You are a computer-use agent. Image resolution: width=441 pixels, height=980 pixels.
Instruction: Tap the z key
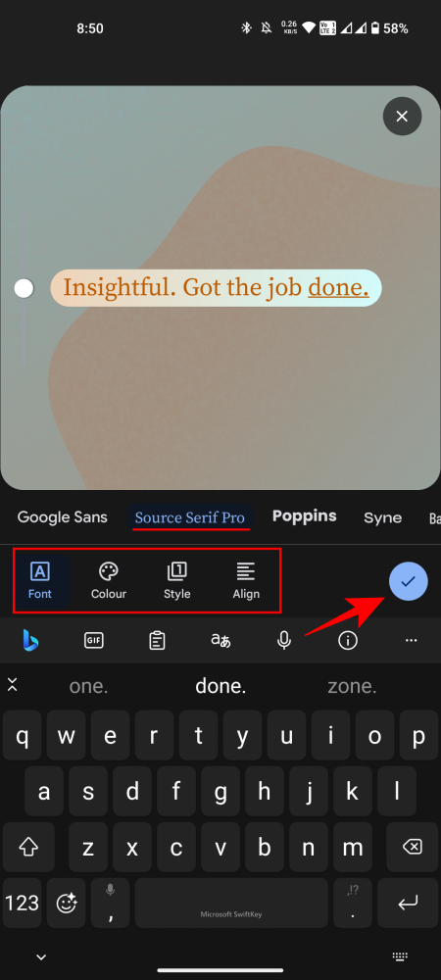coord(89,847)
